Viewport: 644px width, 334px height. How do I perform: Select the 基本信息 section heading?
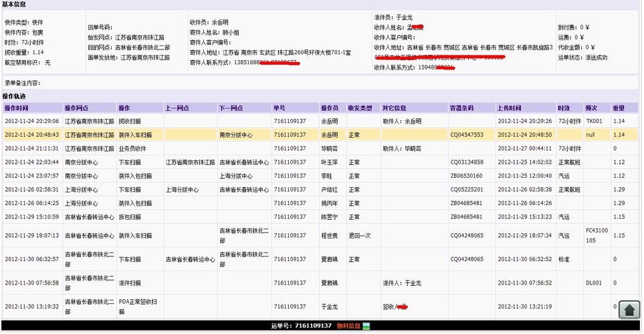tap(14, 4)
